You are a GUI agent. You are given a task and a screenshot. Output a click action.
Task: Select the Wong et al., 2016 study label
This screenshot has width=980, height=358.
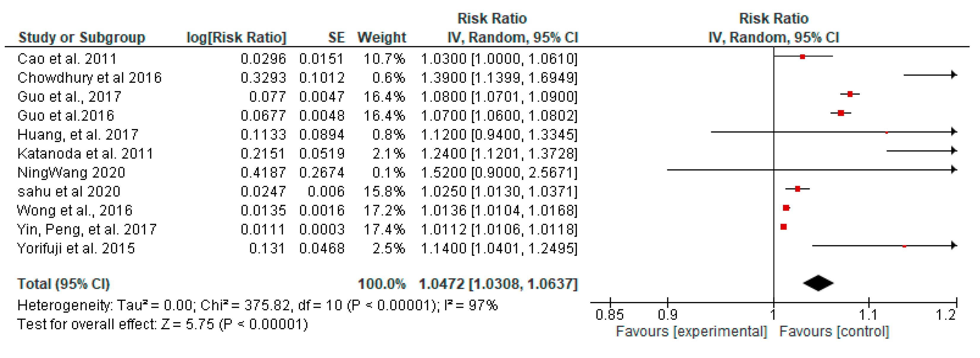[74, 210]
